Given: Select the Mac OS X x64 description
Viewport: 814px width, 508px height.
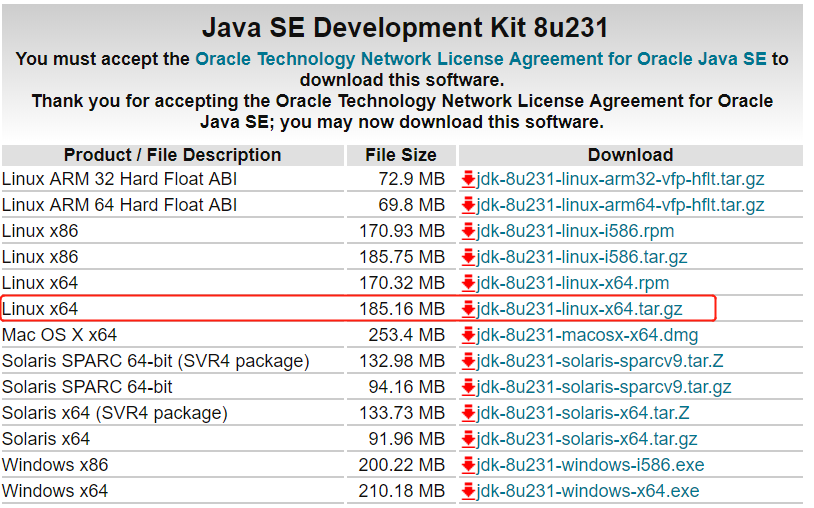Looking at the screenshot, I should [x=59, y=335].
